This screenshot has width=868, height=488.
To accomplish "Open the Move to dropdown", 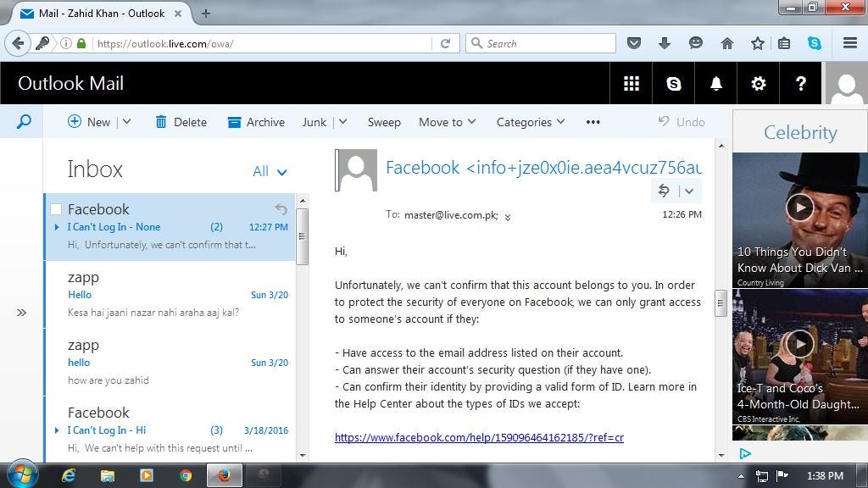I will click(x=448, y=122).
